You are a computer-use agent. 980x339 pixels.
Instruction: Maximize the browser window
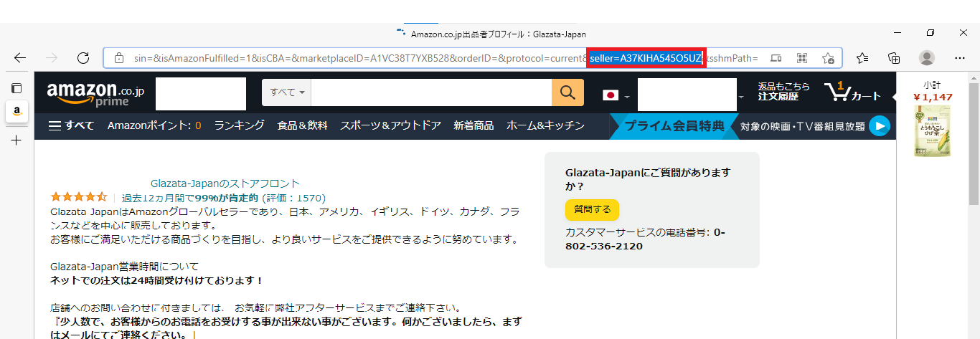[x=930, y=33]
